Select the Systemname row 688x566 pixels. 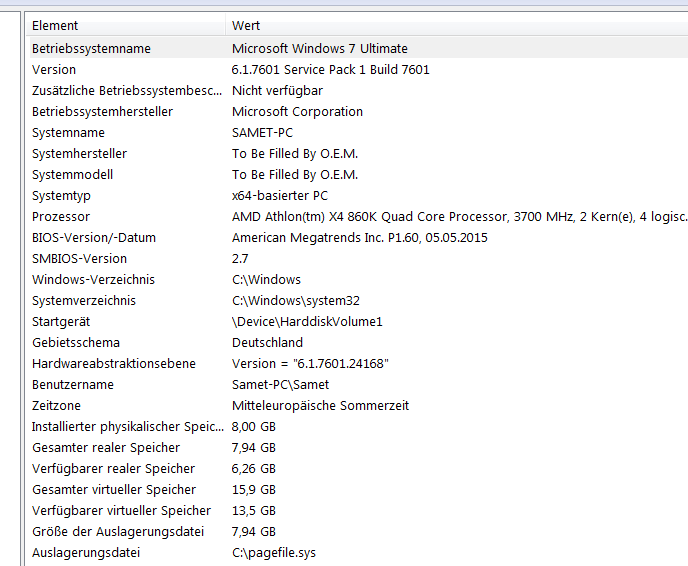359,133
